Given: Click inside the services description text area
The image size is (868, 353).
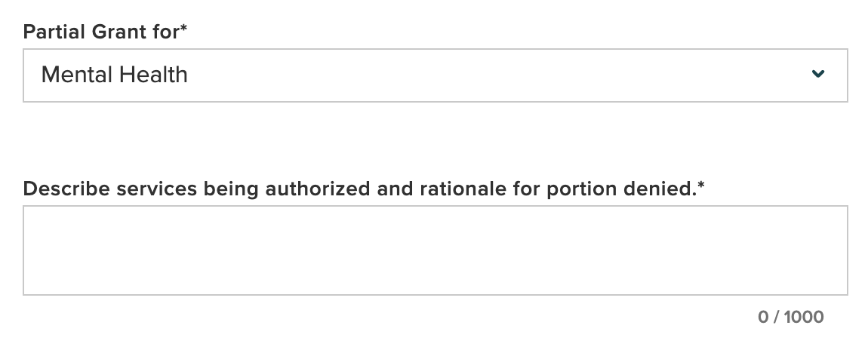Looking at the screenshot, I should click(435, 250).
